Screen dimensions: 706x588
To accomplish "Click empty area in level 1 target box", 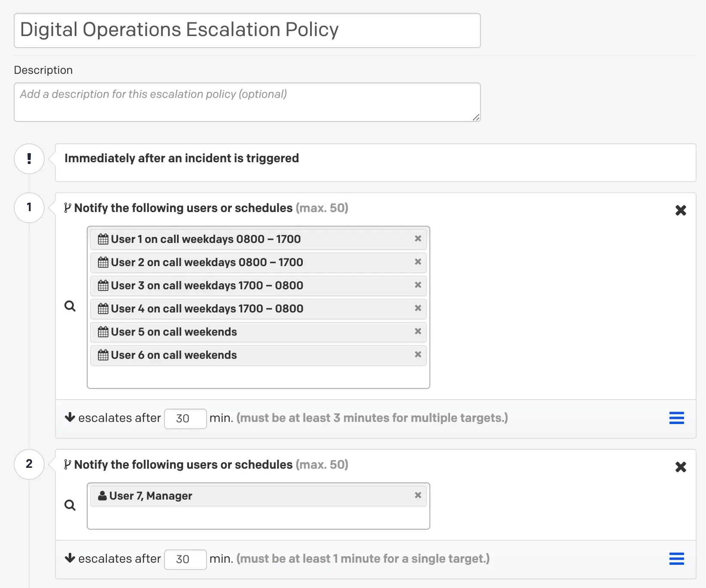I will click(258, 377).
